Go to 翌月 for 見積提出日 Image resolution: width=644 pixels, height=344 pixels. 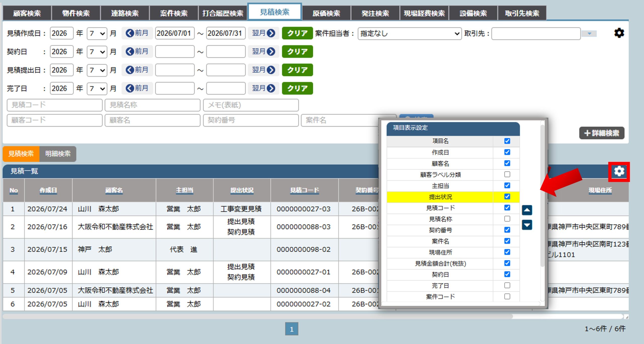pos(263,70)
